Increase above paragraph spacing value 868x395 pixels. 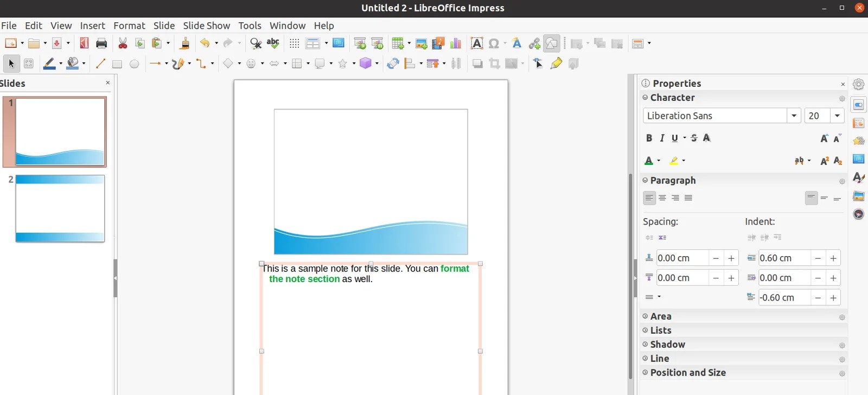[x=731, y=258]
